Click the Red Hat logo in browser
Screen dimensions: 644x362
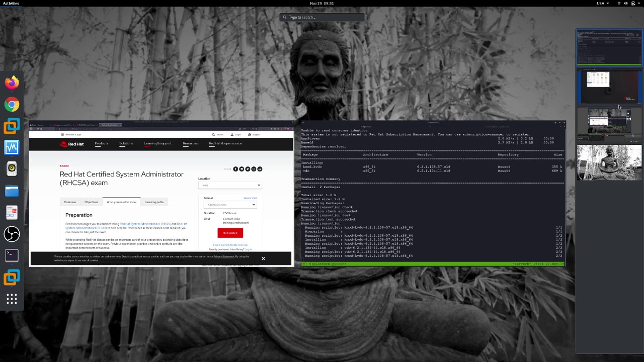[x=72, y=144]
